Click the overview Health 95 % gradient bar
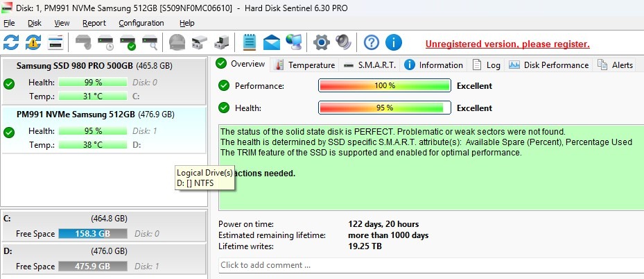 pyautogui.click(x=385, y=108)
